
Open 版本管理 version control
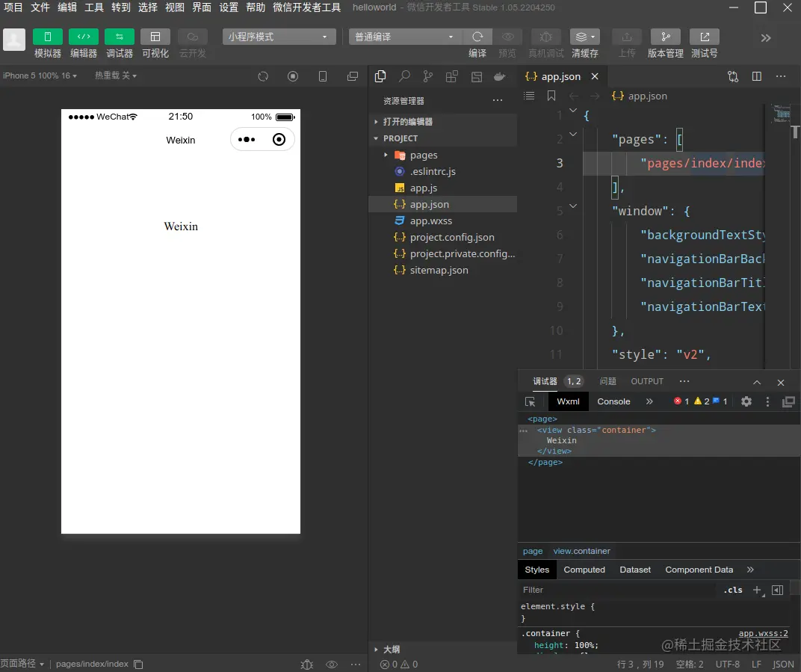pos(666,37)
